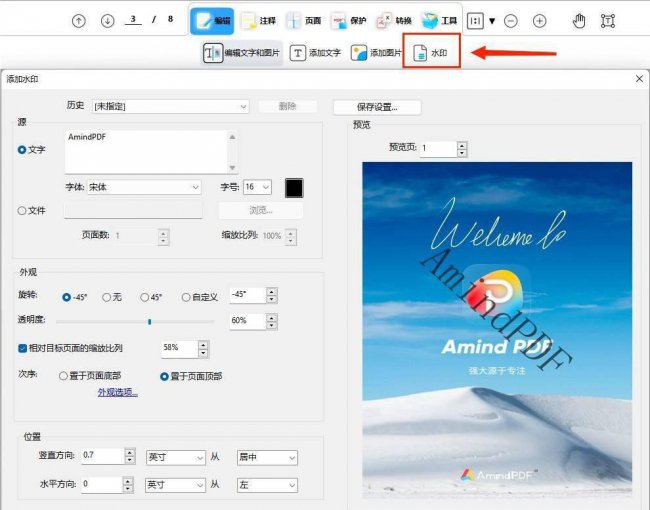The image size is (650, 510).
Task: Click the current page number field 3
Action: click(133, 19)
